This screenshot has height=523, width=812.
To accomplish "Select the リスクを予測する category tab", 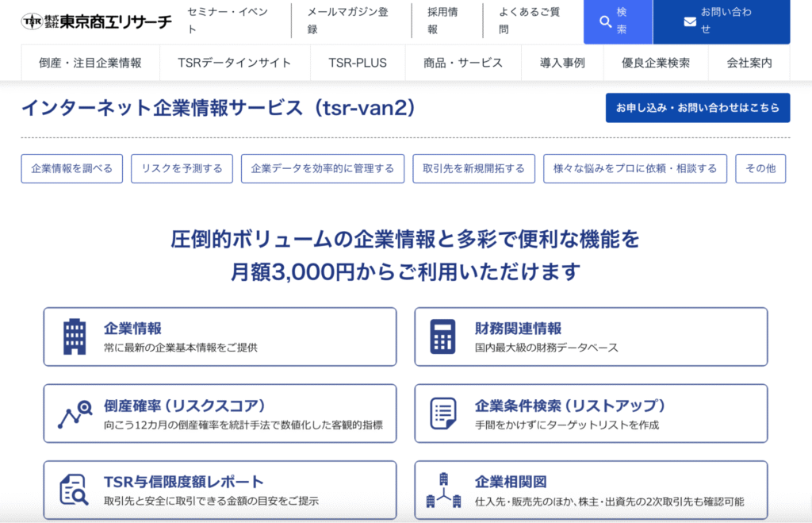I will point(182,168).
